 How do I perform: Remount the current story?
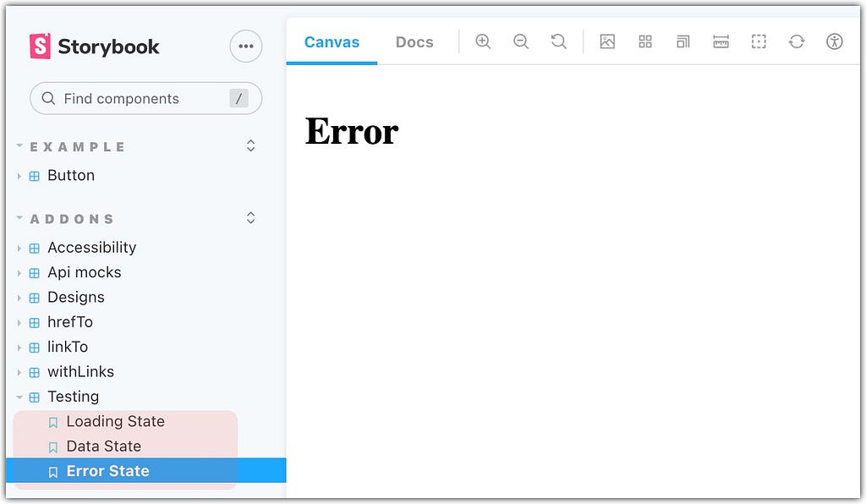pos(797,41)
